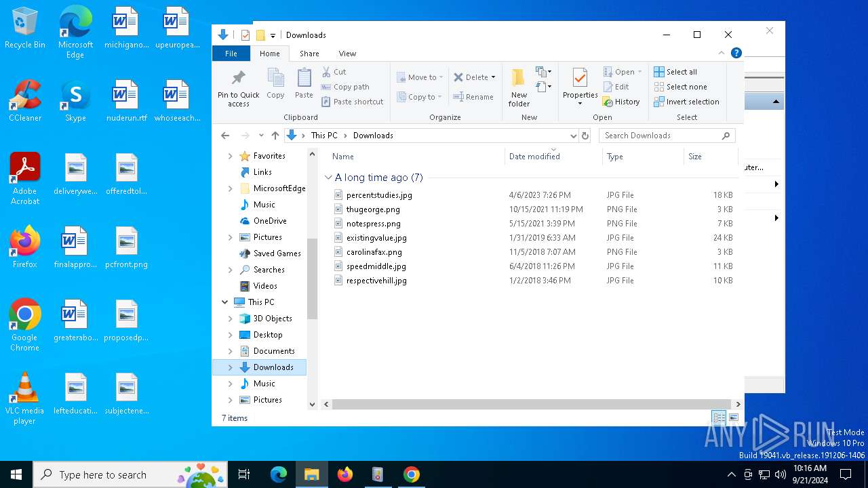
Task: Expand Searches in navigation pane
Action: click(230, 270)
